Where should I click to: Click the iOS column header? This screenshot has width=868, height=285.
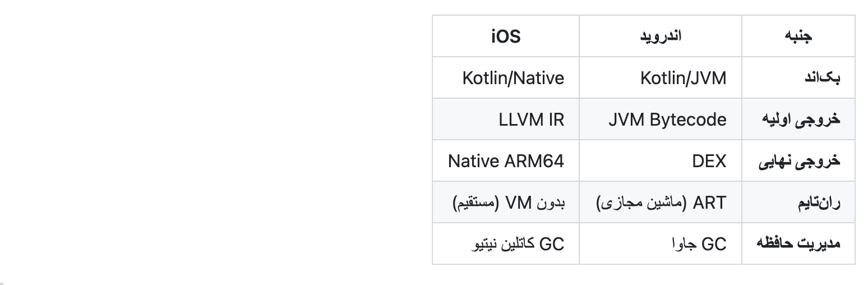[506, 36]
